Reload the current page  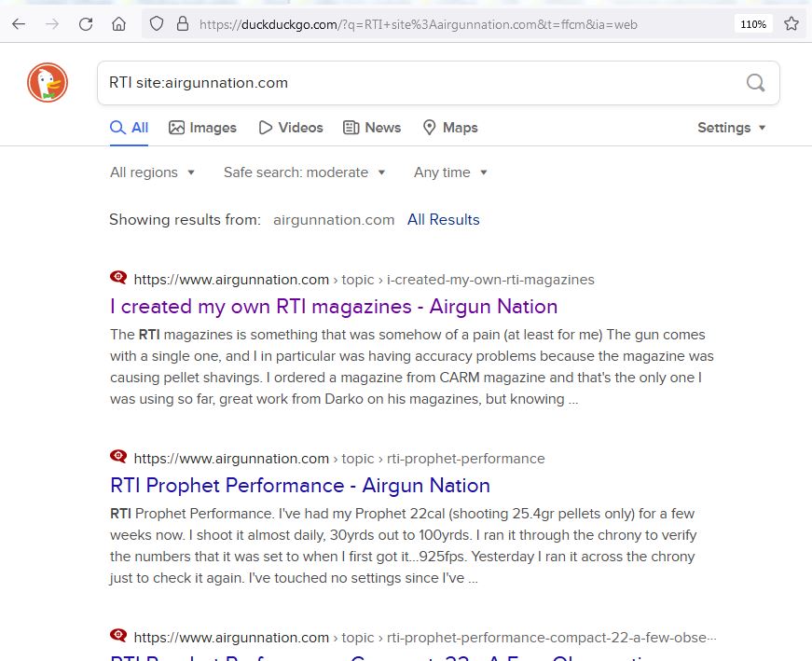[86, 24]
